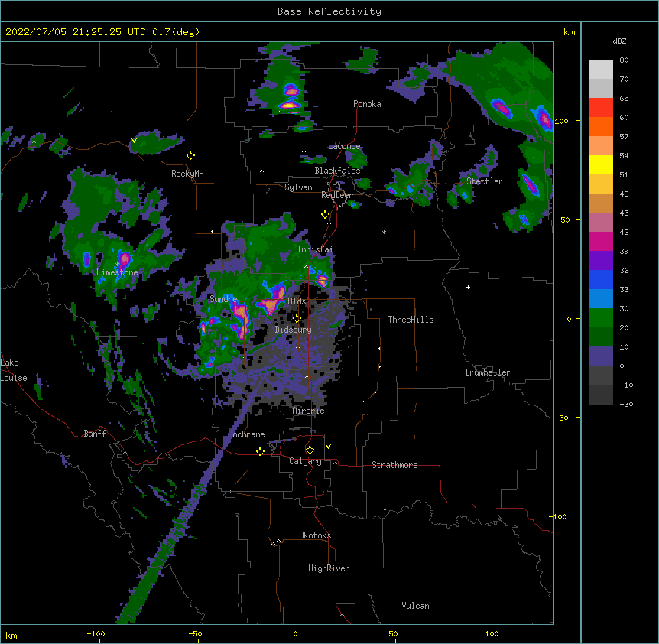Click the Stettler city label
Viewport: 659px width, 644px height.
click(x=485, y=181)
